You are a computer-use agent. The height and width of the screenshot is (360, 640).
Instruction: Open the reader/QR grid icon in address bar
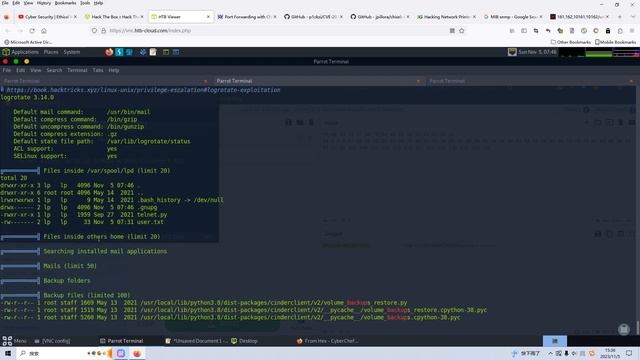click(x=452, y=31)
